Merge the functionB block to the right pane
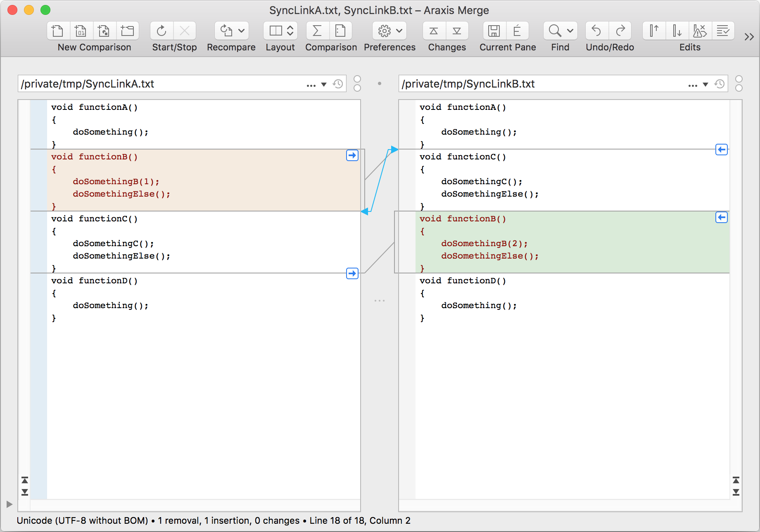 [x=352, y=155]
